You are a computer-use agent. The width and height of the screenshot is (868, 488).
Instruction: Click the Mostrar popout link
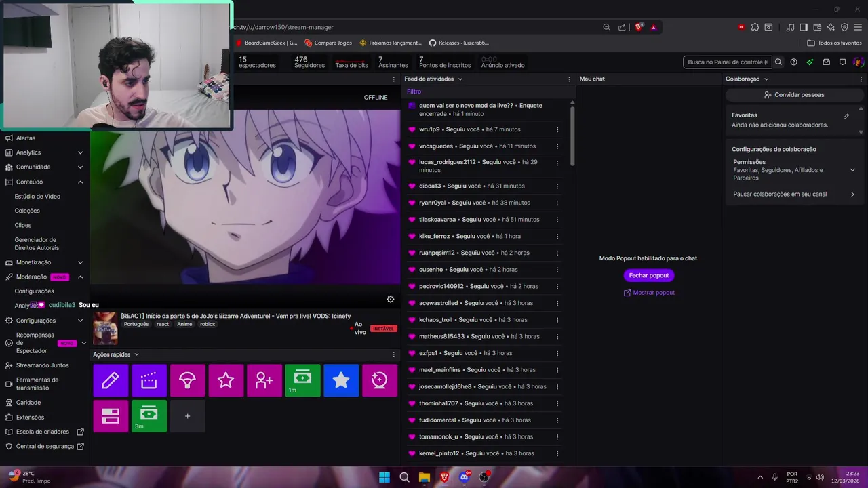649,293
